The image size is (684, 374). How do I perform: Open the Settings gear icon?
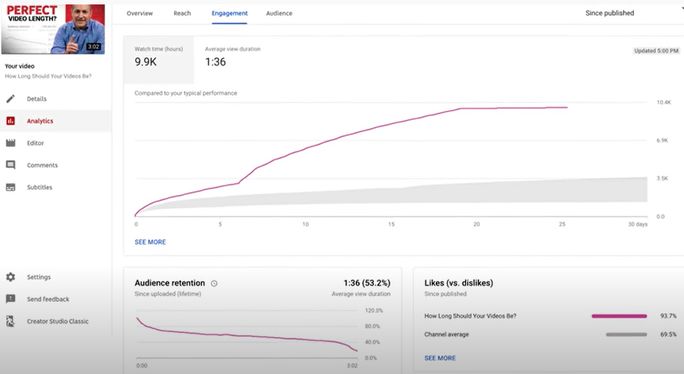tap(10, 277)
